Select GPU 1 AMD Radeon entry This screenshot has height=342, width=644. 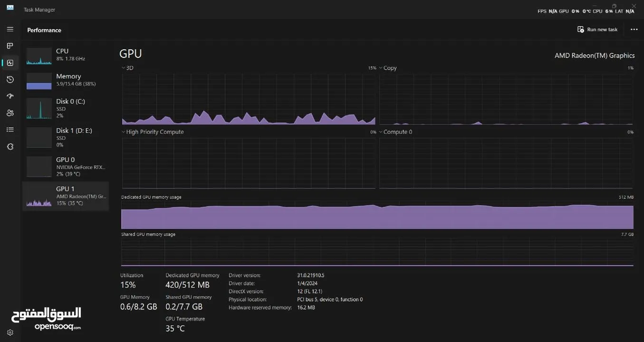tap(66, 196)
